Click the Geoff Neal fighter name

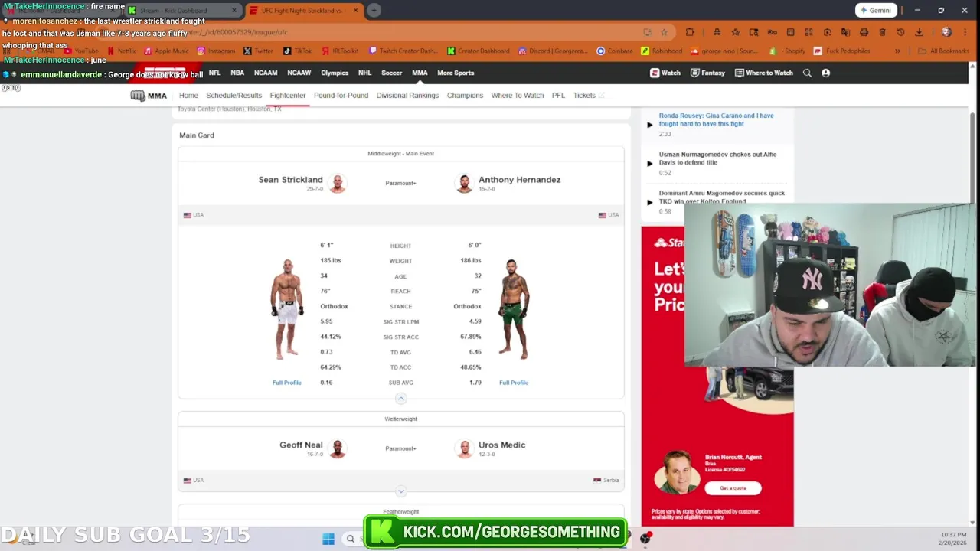[x=301, y=445]
